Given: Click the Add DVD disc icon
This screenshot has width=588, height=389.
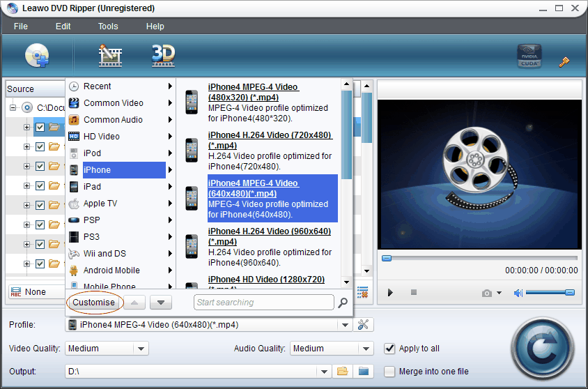Looking at the screenshot, I should pos(37,56).
